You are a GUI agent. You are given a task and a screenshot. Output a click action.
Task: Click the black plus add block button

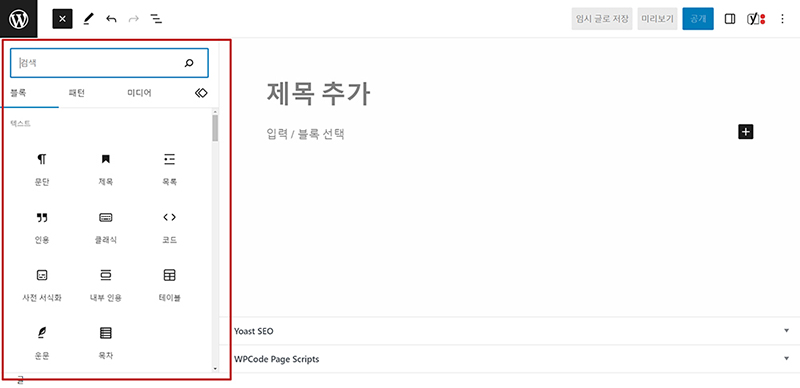click(746, 132)
